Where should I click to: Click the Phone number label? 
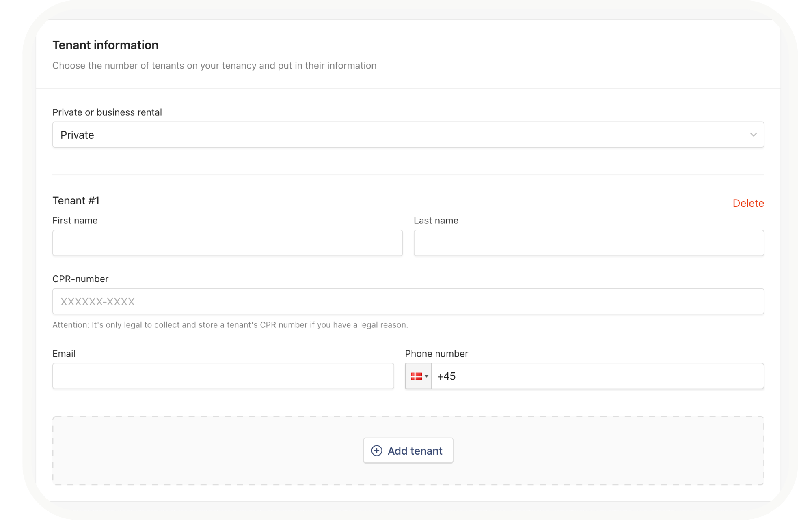click(436, 354)
